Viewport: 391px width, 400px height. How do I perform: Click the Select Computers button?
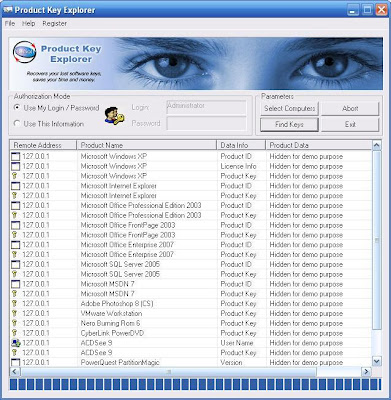pos(289,108)
